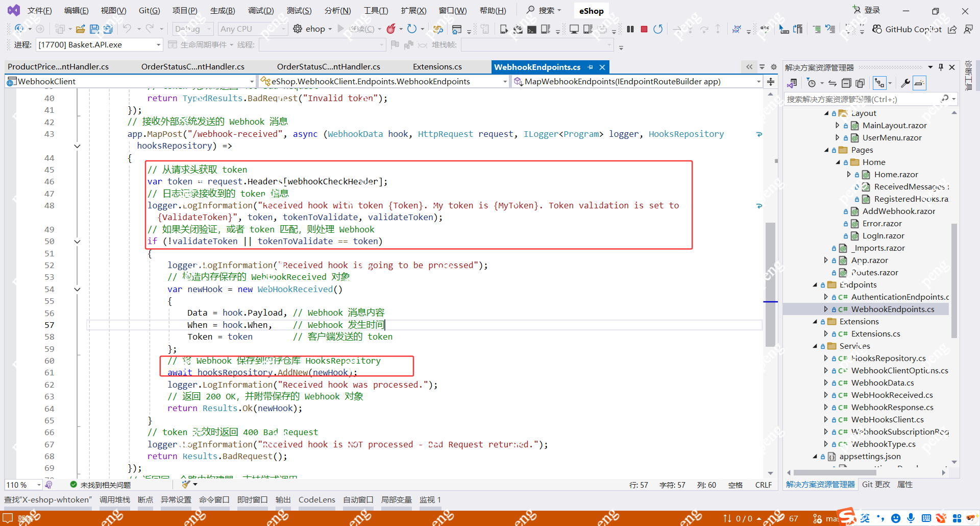Select AddWebhook.razor in the tree

pos(898,211)
